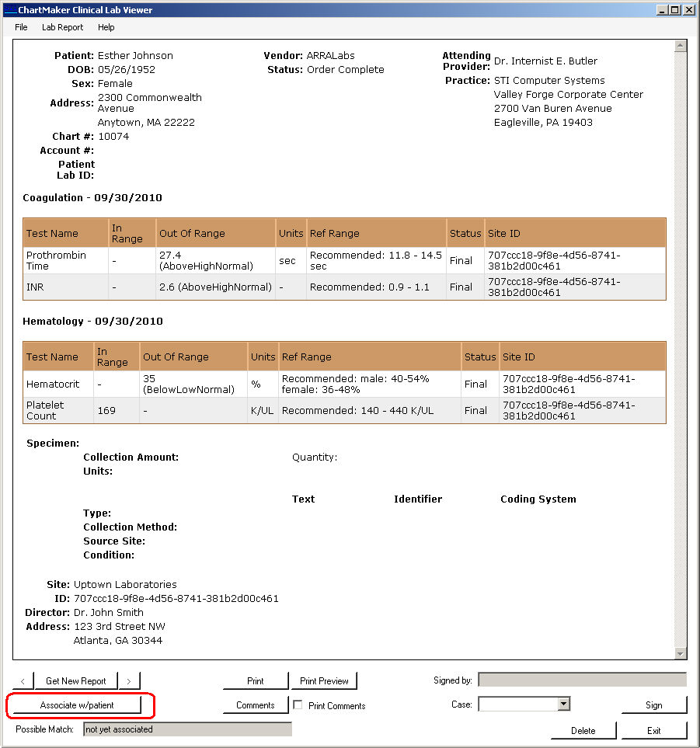Image resolution: width=700 pixels, height=748 pixels.
Task: Click site ID 707ccc18 in footer section
Action: click(176, 598)
